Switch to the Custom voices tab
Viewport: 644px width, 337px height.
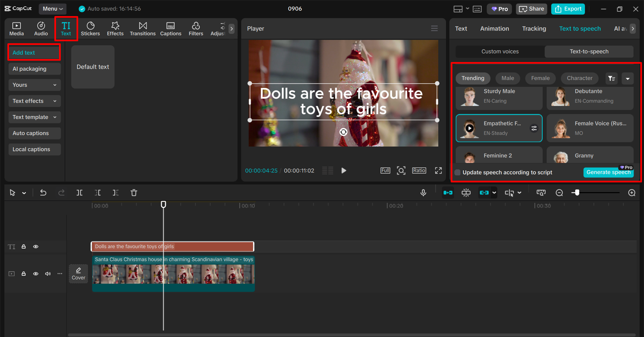coord(500,51)
